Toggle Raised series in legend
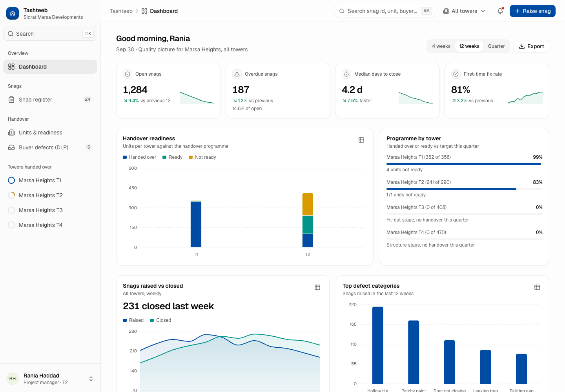 pyautogui.click(x=133, y=320)
